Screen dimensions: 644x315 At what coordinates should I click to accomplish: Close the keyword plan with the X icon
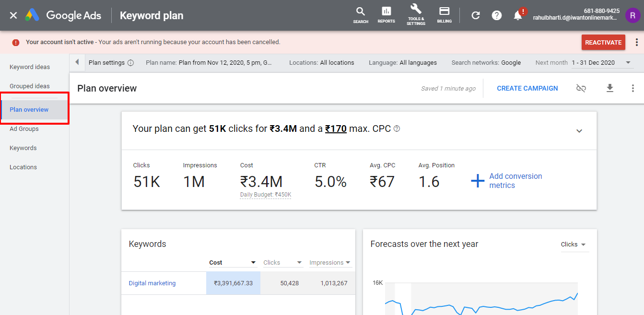13,15
